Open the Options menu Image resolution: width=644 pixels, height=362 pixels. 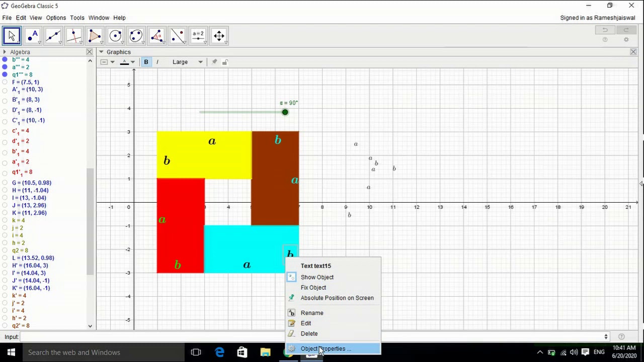pos(56,18)
